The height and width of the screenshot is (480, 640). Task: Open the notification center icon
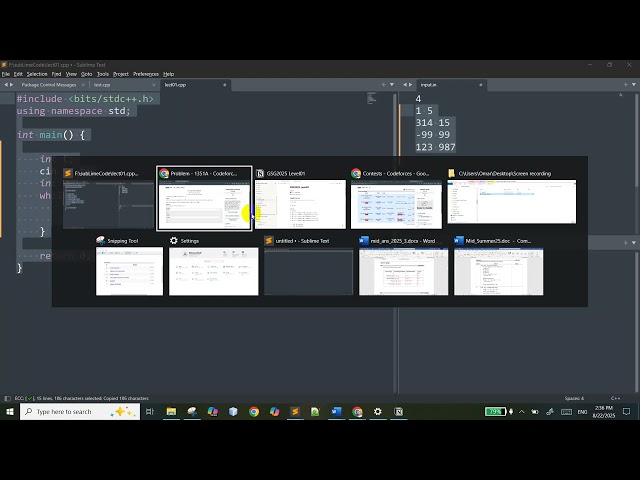627,412
